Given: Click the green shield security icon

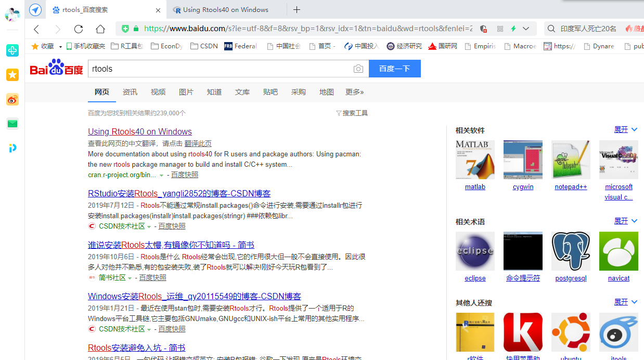Looking at the screenshot, I should tap(125, 29).
